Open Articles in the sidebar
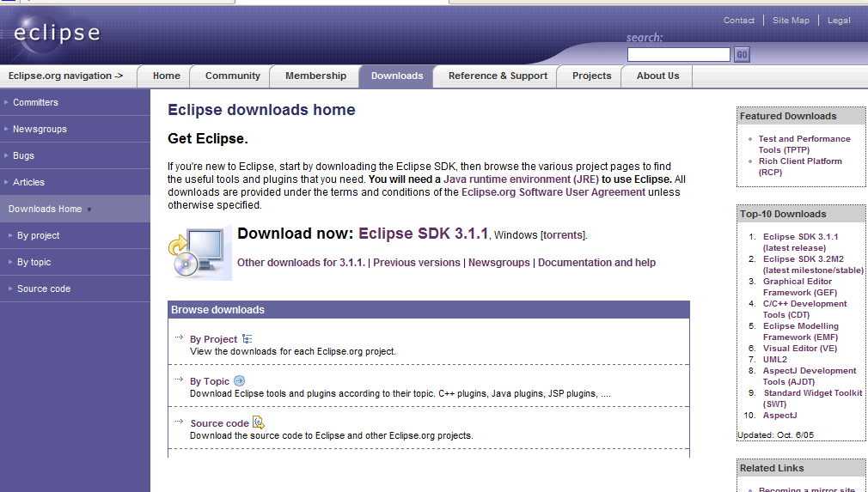 (x=75, y=182)
